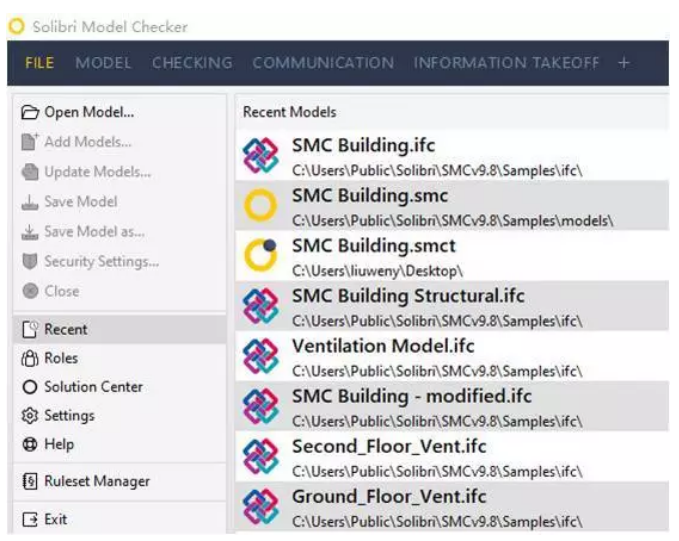Image resolution: width=679 pixels, height=541 pixels.
Task: Click the Save Model label
Action: click(x=81, y=202)
